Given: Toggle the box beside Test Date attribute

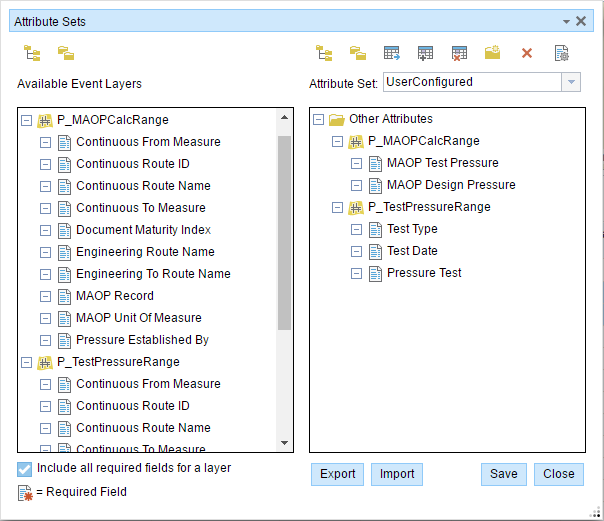Looking at the screenshot, I should (x=357, y=252).
